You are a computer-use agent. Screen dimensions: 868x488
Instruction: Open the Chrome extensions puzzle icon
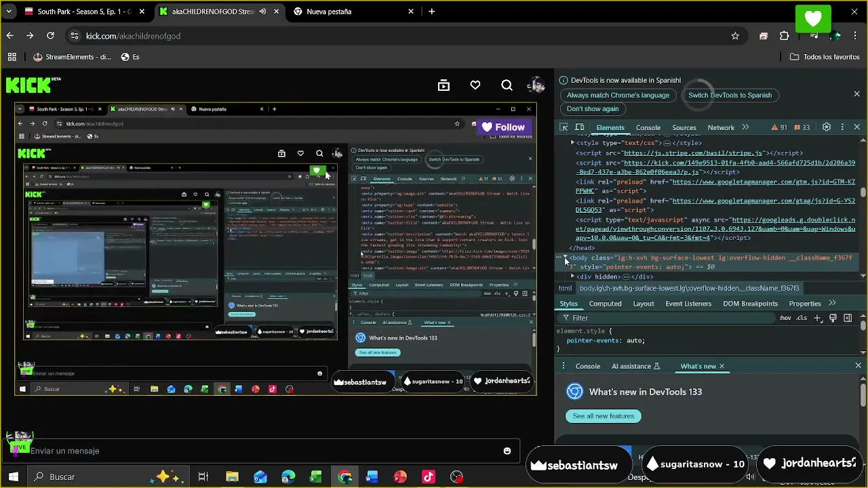pos(785,36)
